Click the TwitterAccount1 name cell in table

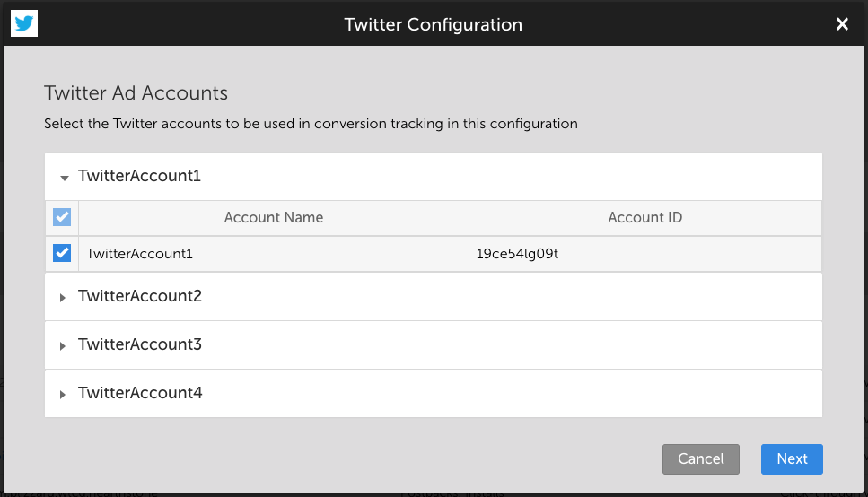point(140,254)
